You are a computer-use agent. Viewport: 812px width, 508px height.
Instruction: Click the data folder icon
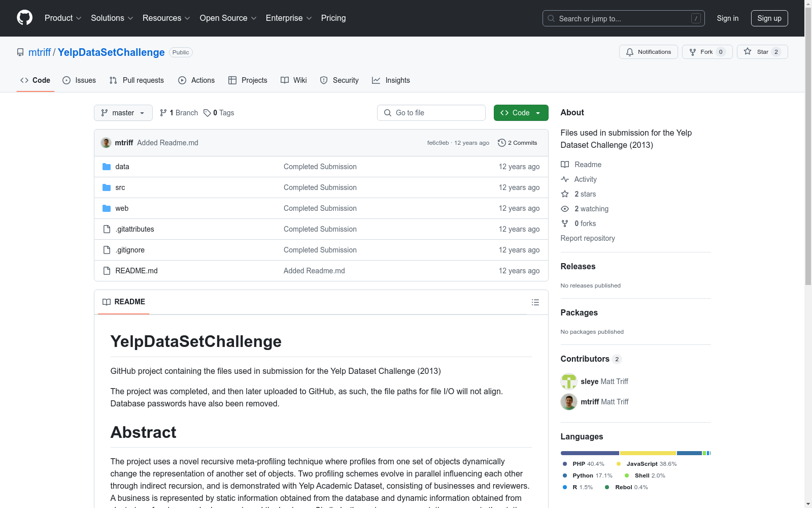tap(107, 167)
